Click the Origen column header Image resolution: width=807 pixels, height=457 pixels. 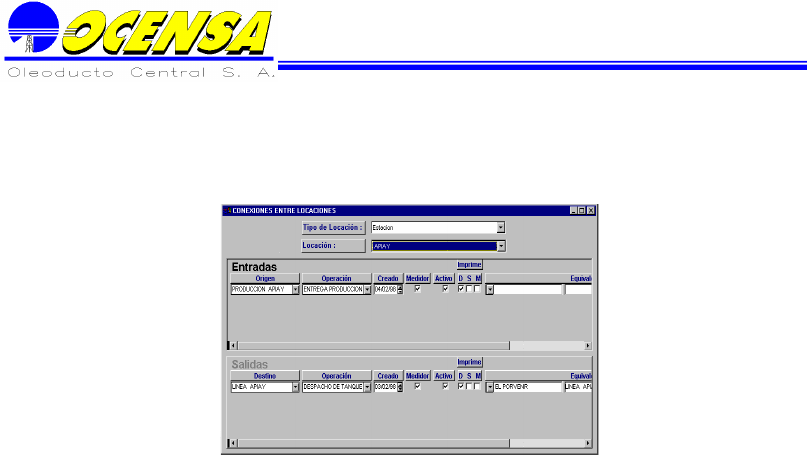265,278
